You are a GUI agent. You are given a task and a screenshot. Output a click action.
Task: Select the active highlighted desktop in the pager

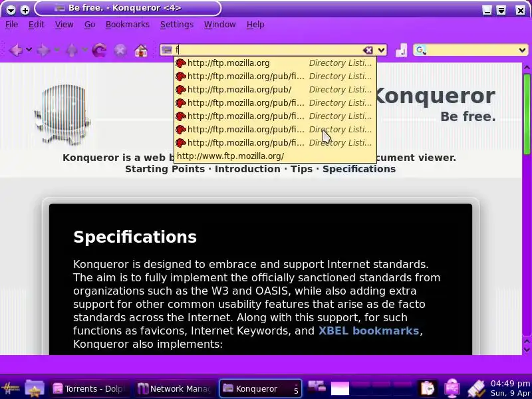340,388
